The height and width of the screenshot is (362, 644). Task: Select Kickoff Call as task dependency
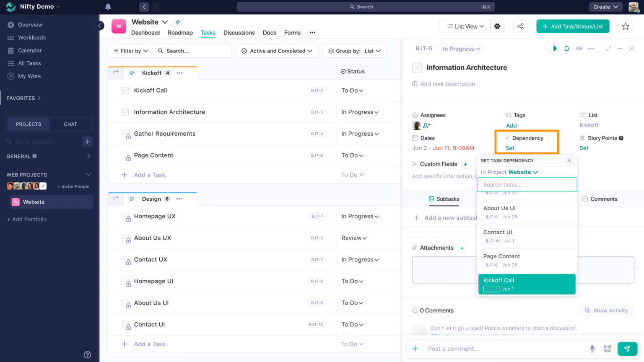pos(527,284)
